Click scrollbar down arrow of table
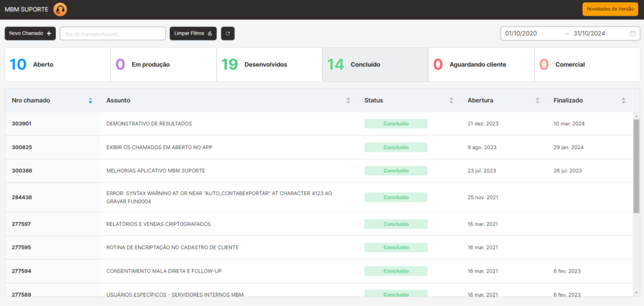 coord(636,292)
